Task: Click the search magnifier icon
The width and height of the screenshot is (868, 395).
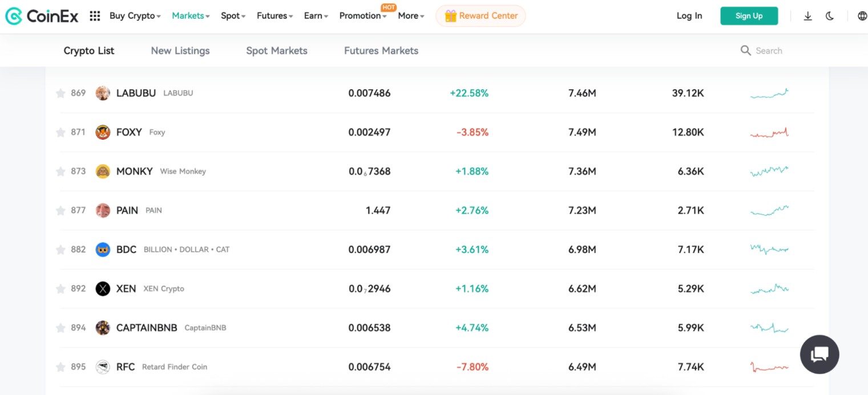Action: [746, 50]
